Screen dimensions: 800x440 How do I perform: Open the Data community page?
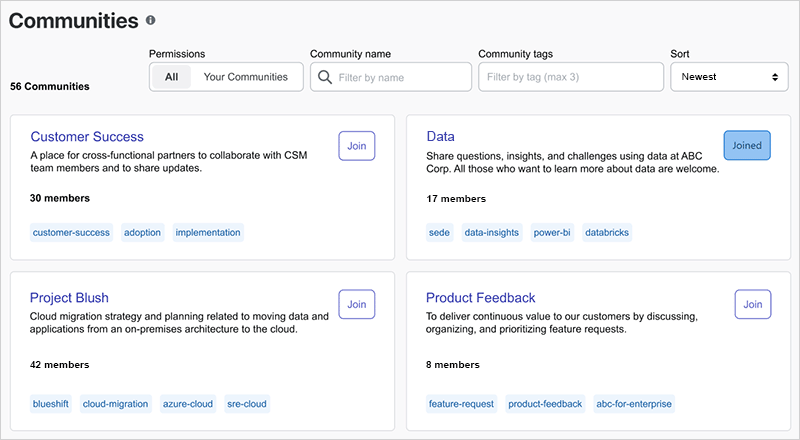(440, 137)
